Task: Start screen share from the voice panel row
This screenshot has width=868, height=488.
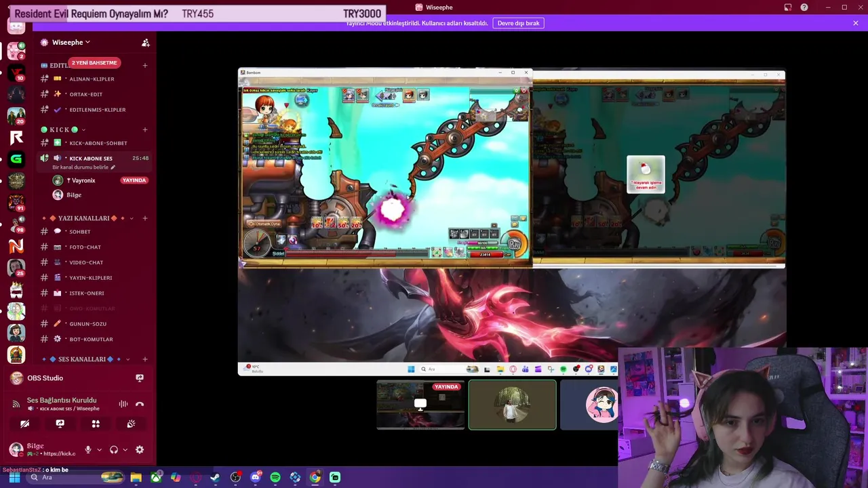Action: 60,424
